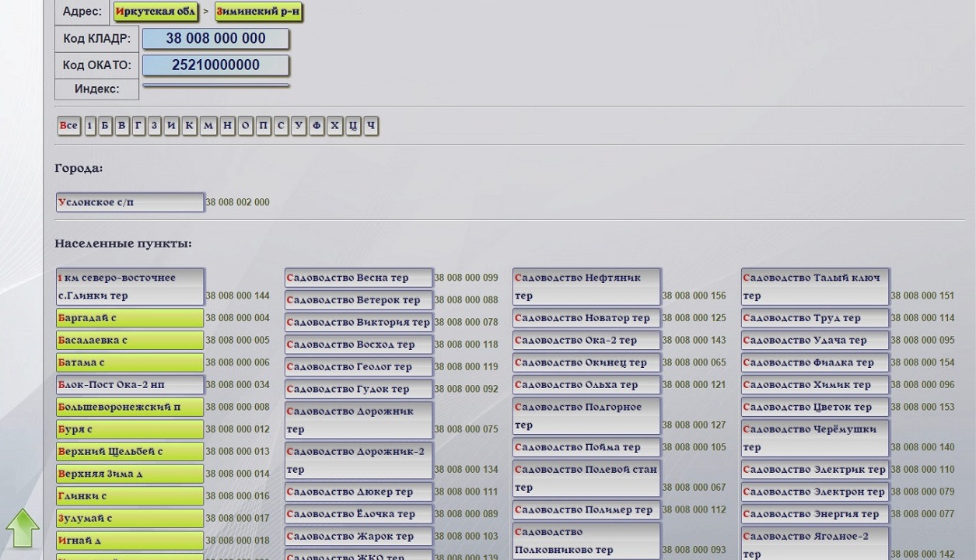The width and height of the screenshot is (976, 560).
Task: Filter localities by letter Г
Action: point(138,126)
